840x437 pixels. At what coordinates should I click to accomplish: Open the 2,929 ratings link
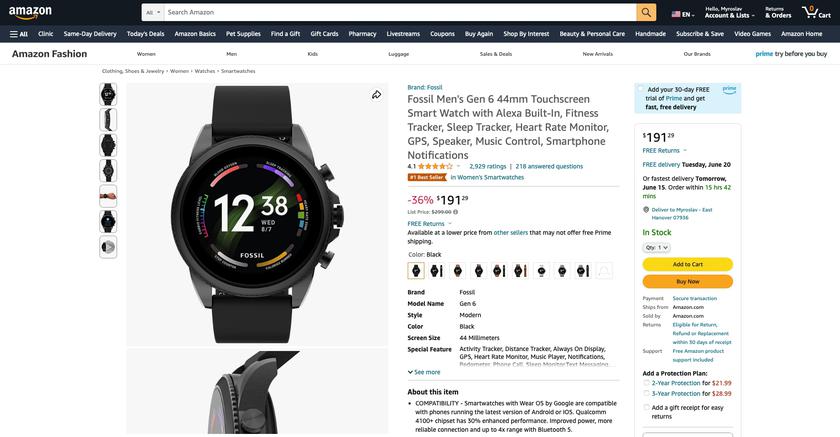pyautogui.click(x=488, y=167)
